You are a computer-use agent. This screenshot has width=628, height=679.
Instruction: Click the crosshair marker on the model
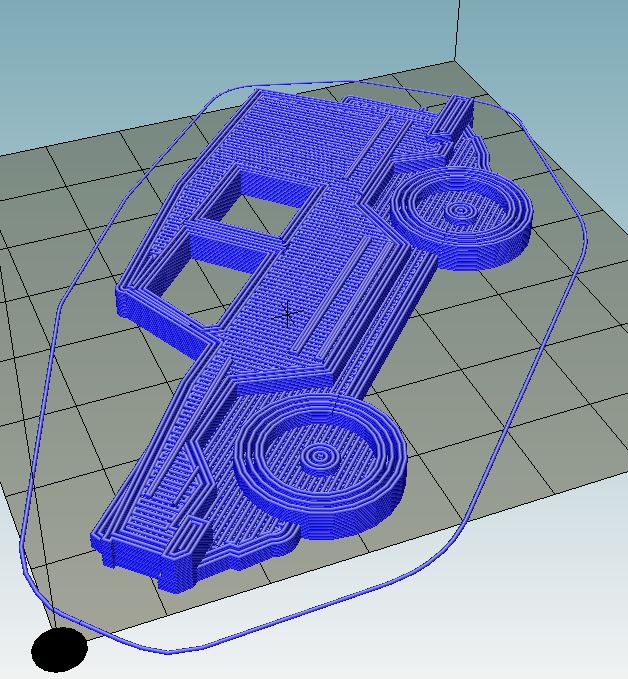tap(288, 315)
